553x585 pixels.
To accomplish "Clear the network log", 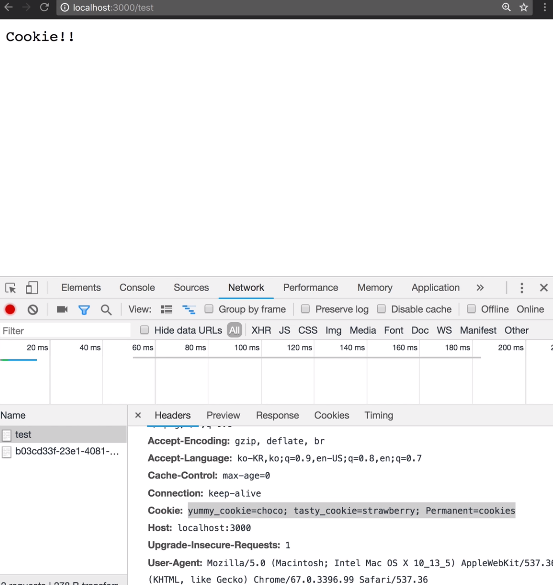I will (33, 309).
